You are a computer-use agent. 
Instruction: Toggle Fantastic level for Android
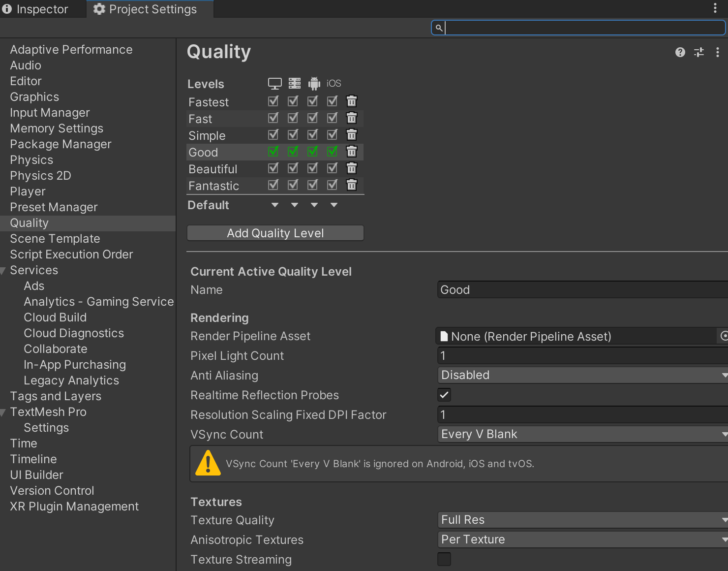pyautogui.click(x=313, y=185)
